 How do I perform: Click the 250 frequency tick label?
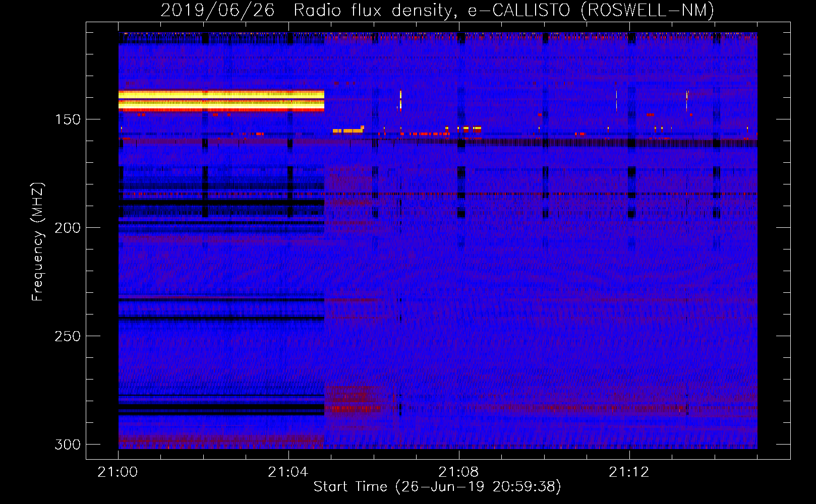click(68, 336)
